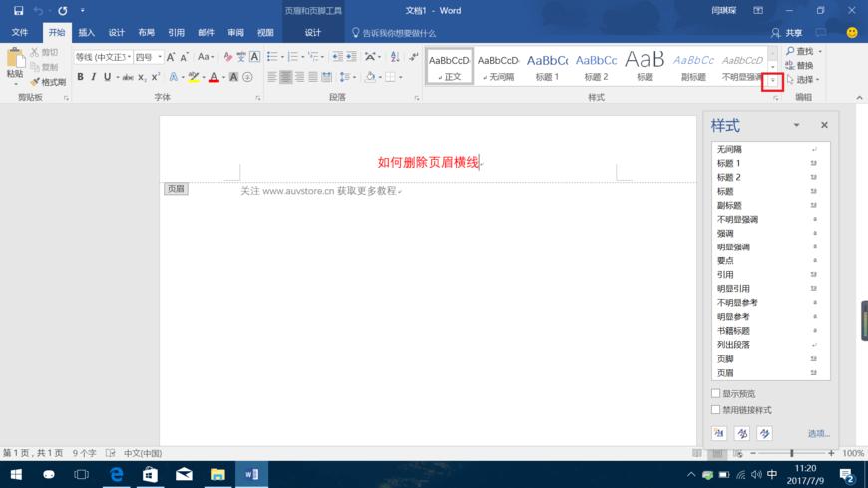Switch to the 布局 tab
This screenshot has height=488, width=868.
(146, 33)
